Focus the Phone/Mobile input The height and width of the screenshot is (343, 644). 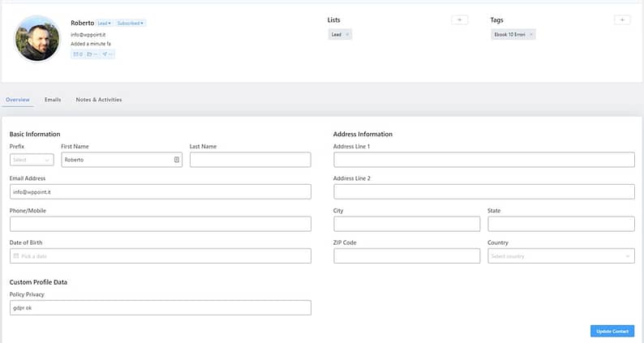(160, 224)
